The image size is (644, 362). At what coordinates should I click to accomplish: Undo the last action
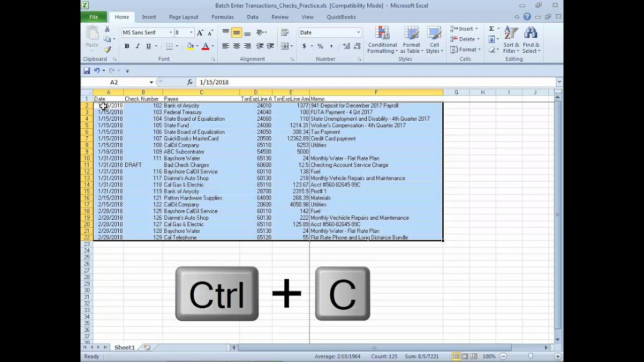[97, 71]
